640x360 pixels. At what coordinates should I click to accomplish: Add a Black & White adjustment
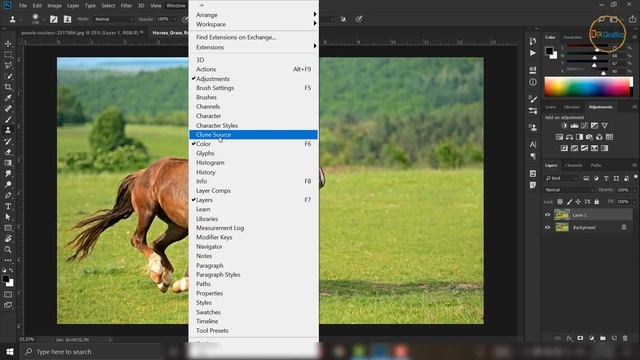(579, 137)
